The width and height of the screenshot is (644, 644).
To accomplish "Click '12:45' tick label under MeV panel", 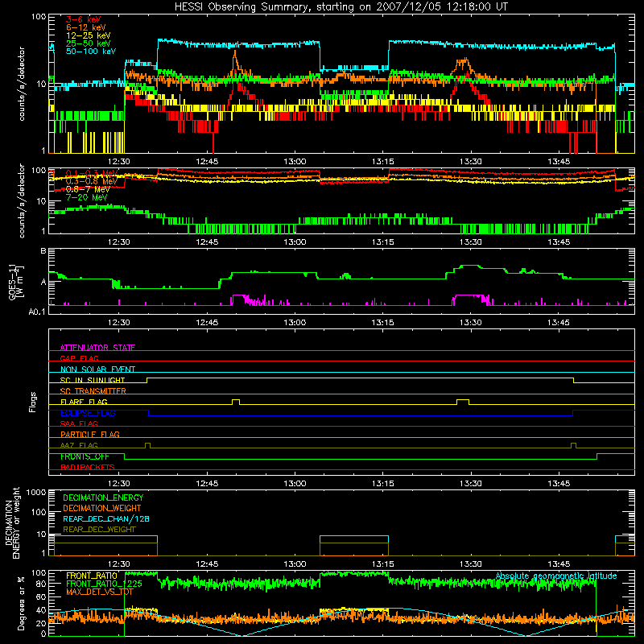I will point(207,242).
